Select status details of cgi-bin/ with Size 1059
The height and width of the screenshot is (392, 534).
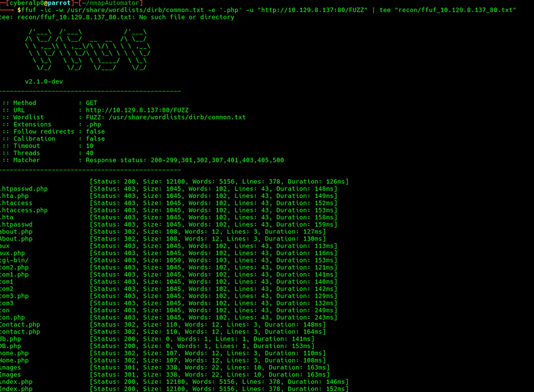point(214,260)
